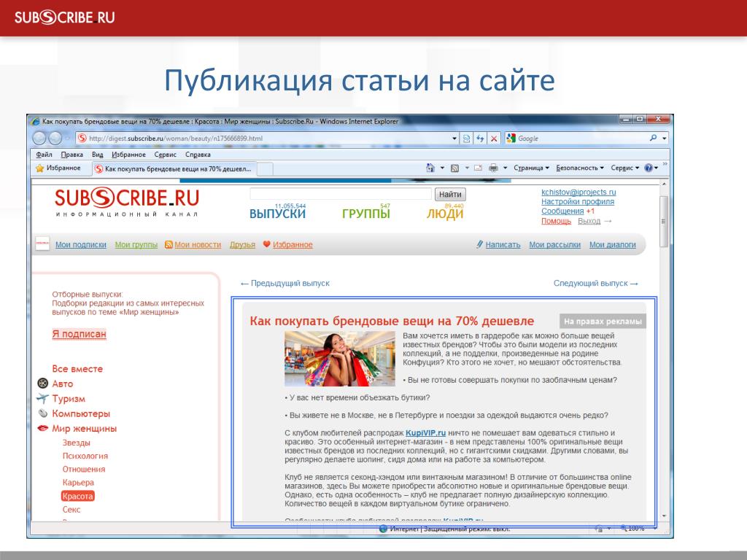Click the Следующий выпуск link

[x=595, y=284]
